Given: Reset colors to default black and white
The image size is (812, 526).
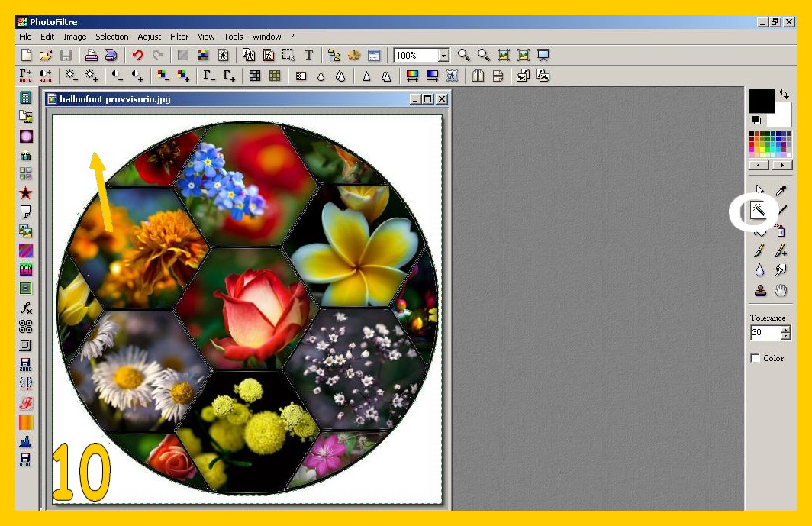Looking at the screenshot, I should pyautogui.click(x=756, y=120).
